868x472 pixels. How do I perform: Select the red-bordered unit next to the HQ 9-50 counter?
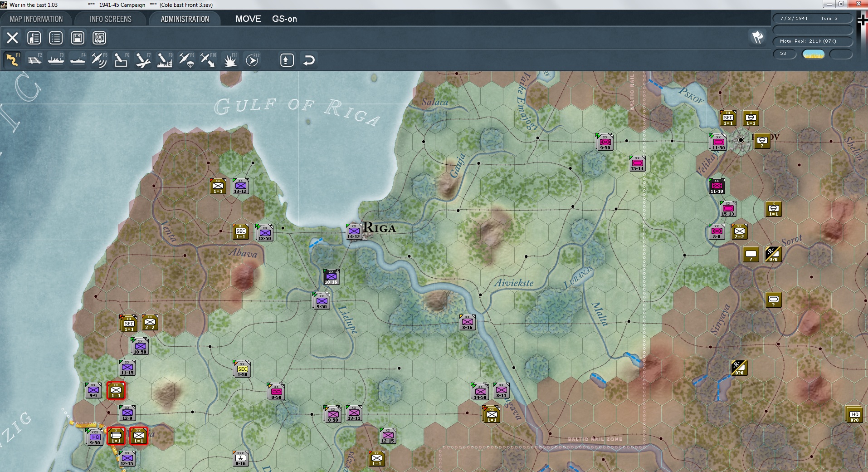(x=116, y=436)
